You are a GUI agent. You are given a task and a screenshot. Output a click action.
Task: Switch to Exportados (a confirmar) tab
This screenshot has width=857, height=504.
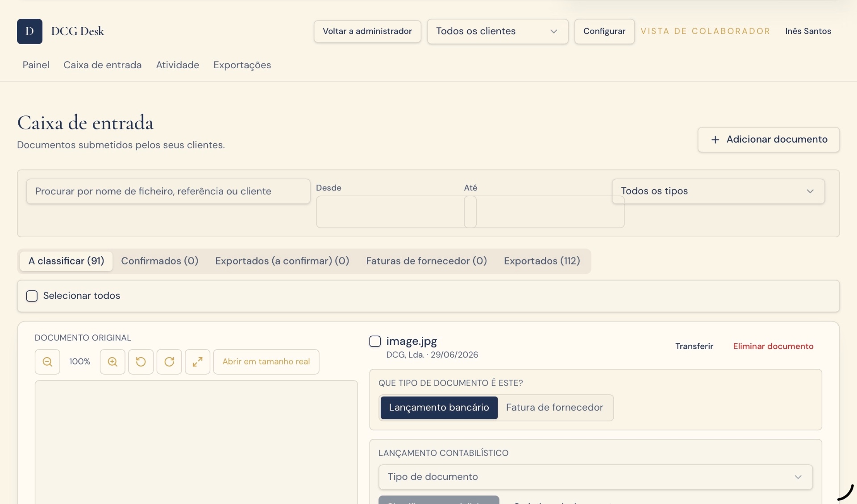pos(282,261)
